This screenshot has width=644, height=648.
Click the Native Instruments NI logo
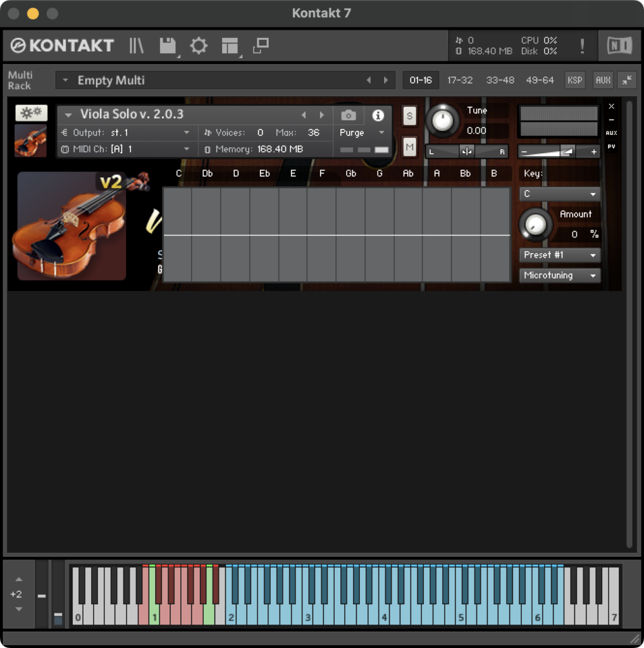click(x=619, y=46)
